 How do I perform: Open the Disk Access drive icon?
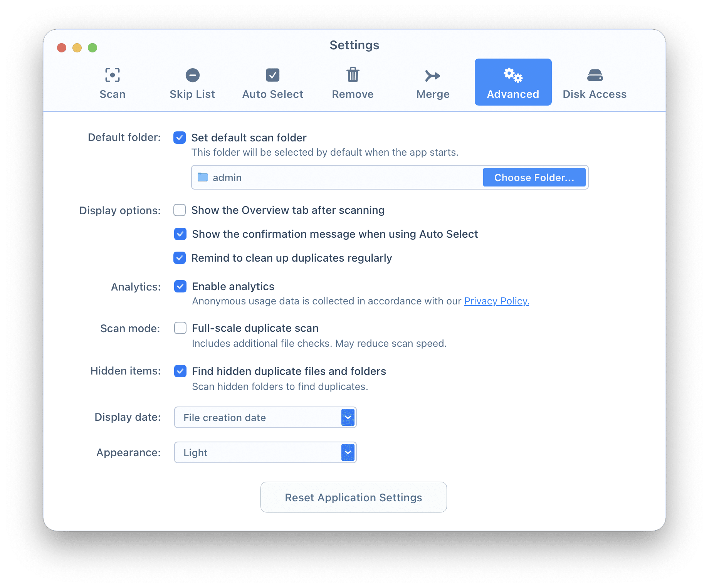[x=595, y=76]
